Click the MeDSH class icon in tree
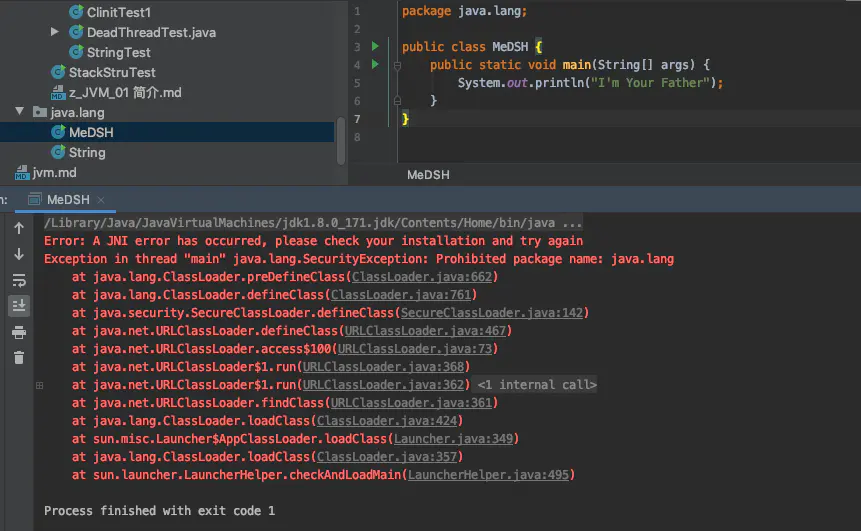861x531 pixels. (x=58, y=132)
